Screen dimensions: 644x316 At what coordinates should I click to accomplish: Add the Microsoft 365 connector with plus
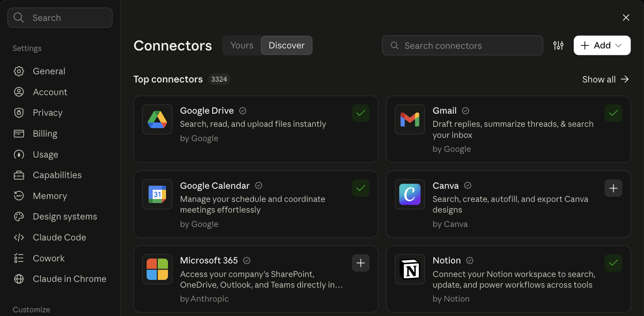click(361, 263)
